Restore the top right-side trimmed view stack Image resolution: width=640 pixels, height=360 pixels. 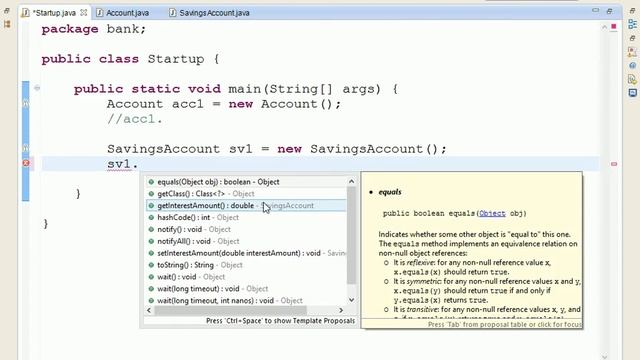[x=633, y=11]
